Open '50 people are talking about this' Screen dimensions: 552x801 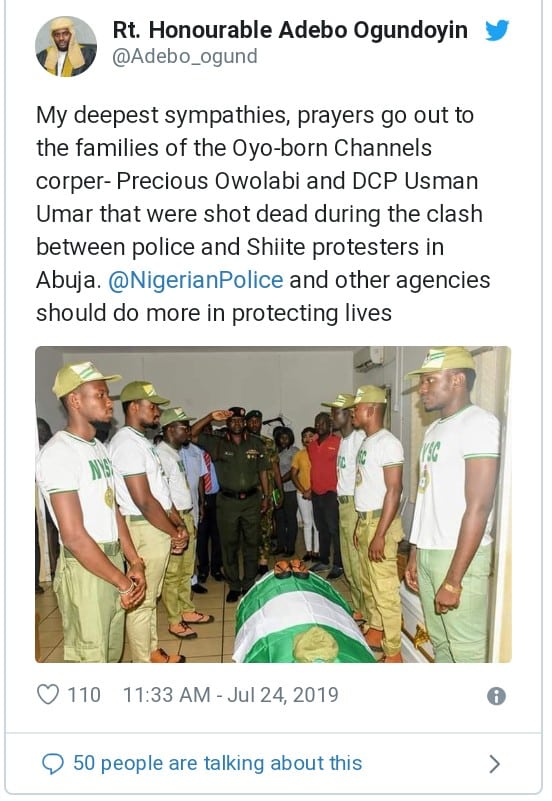218,763
